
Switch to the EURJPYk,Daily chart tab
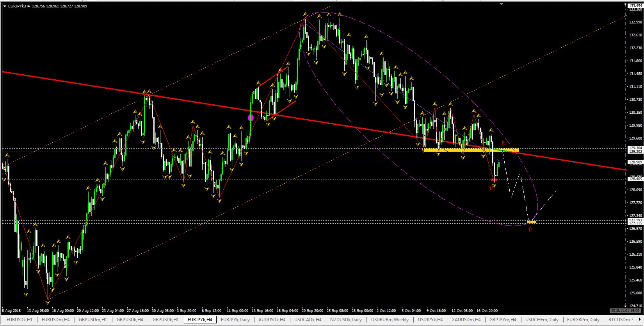235,320
